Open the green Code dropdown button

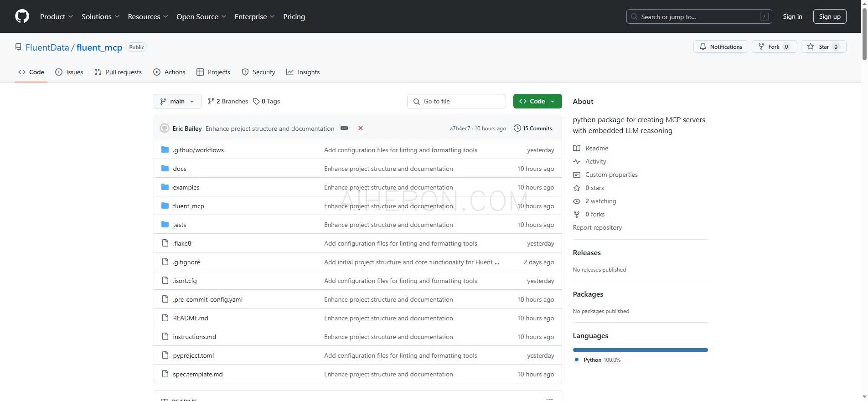click(537, 101)
